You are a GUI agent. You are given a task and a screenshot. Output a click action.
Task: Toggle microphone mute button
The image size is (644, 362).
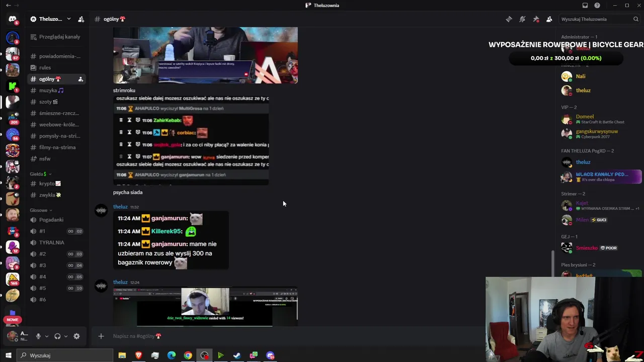[x=38, y=336]
